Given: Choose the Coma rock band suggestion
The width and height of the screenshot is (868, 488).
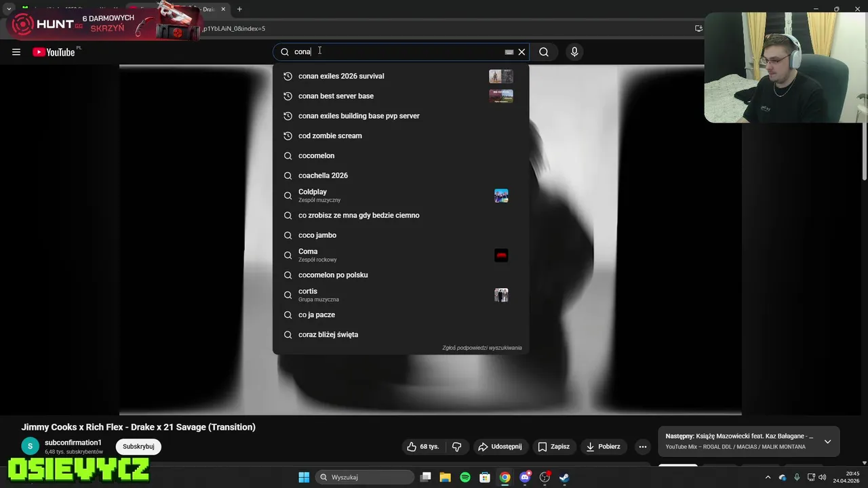Looking at the screenshot, I should 401,255.
